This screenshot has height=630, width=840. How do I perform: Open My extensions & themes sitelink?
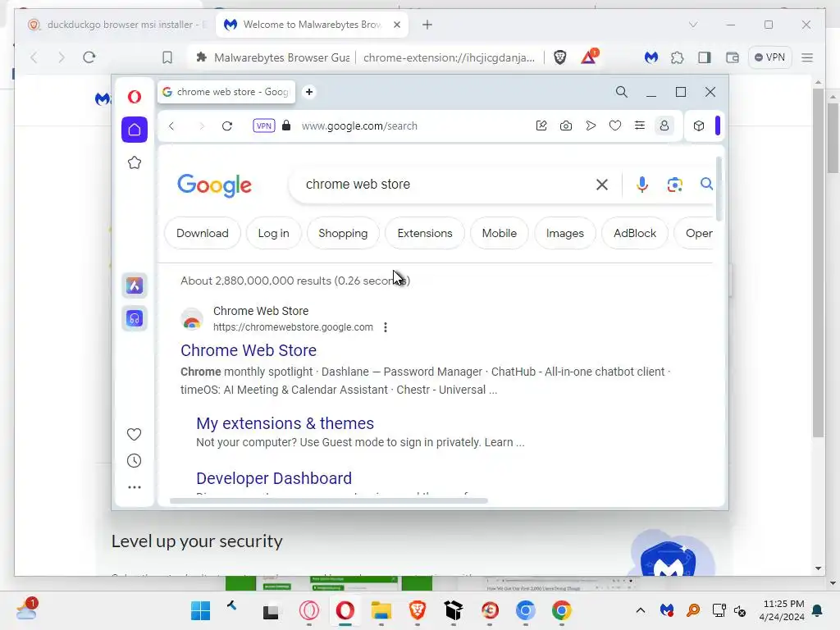tap(285, 423)
